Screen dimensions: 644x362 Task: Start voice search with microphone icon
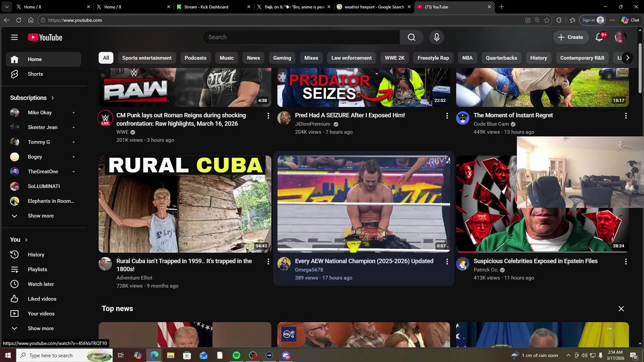tap(437, 37)
